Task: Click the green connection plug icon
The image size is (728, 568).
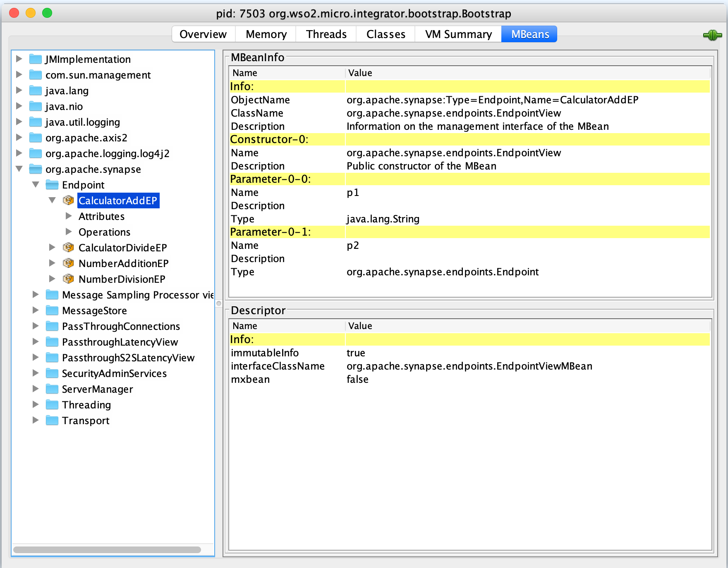Action: 712,35
